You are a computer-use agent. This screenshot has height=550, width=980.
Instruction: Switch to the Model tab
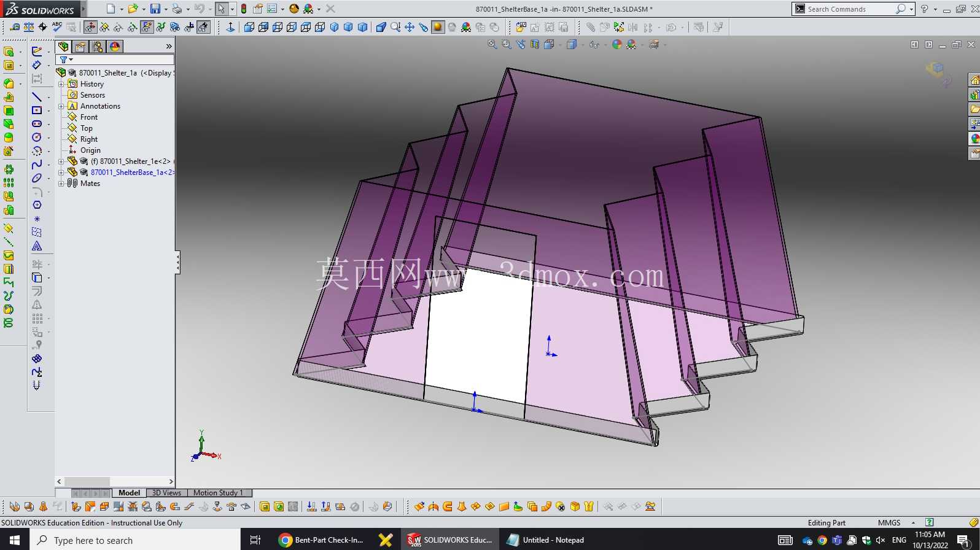coord(129,493)
